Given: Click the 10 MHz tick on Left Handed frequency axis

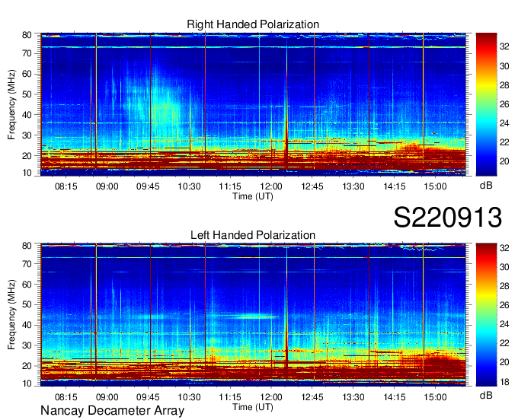Looking at the screenshot, I should point(27,383).
